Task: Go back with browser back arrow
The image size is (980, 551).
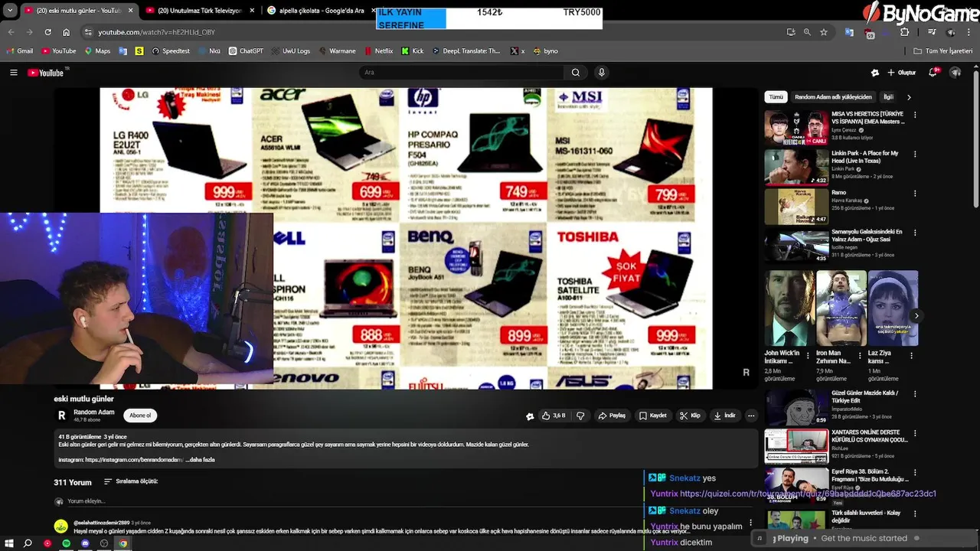Action: [x=11, y=32]
